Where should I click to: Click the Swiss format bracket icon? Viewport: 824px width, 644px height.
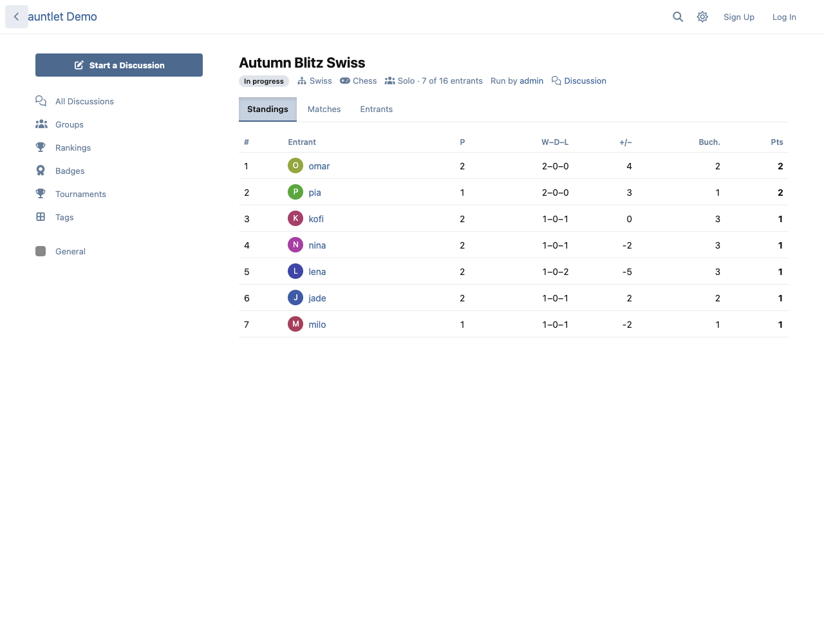click(x=302, y=81)
